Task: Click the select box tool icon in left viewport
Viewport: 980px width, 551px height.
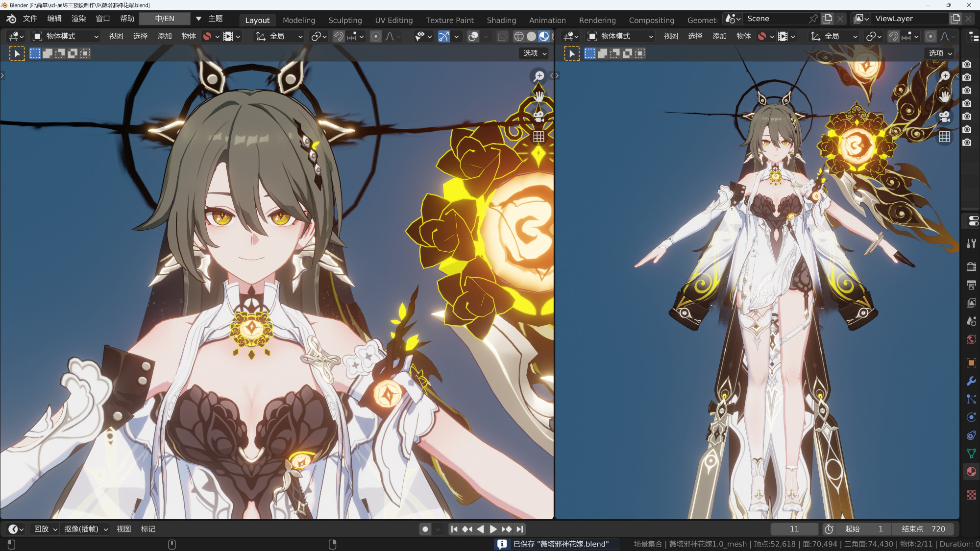Action: [x=17, y=53]
